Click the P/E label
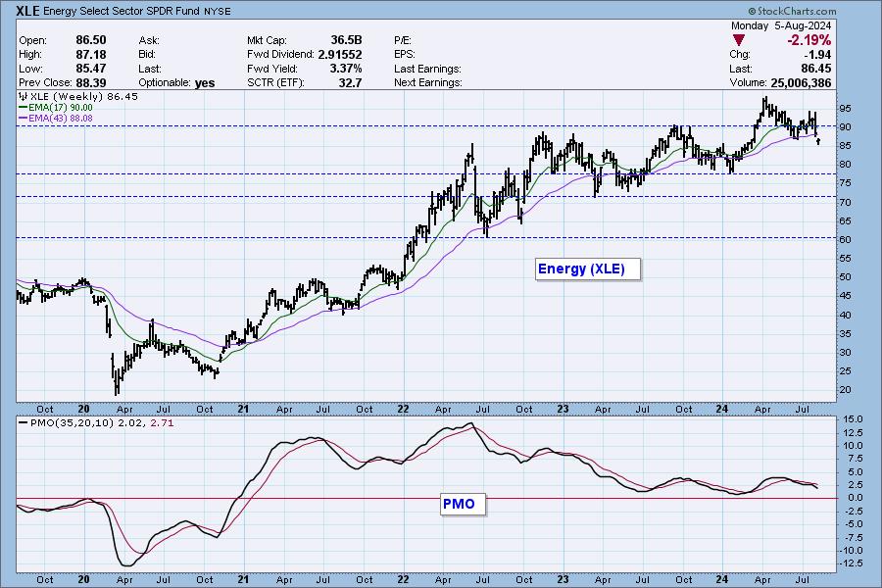Viewport: 882px width, 588px height. click(x=403, y=40)
